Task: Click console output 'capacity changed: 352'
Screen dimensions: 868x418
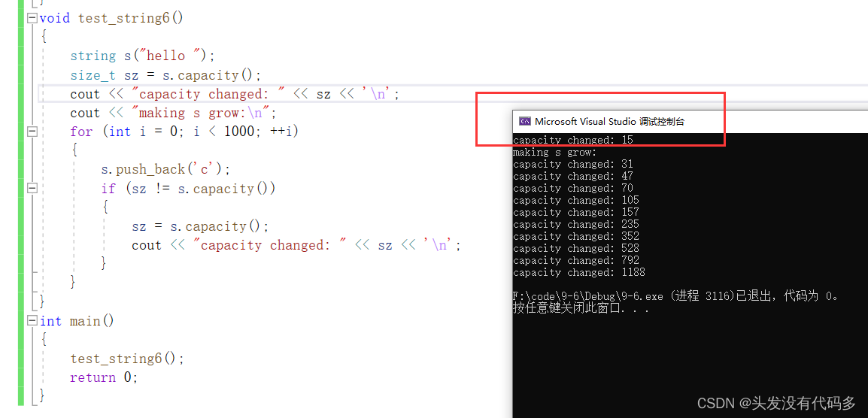Action: pyautogui.click(x=576, y=236)
